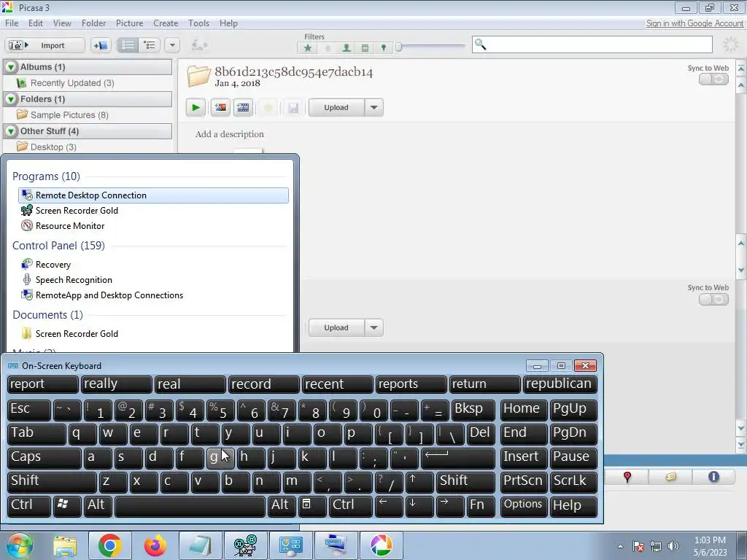Click the up arrow keyboard key
The height and width of the screenshot is (560, 747).
[x=419, y=482]
